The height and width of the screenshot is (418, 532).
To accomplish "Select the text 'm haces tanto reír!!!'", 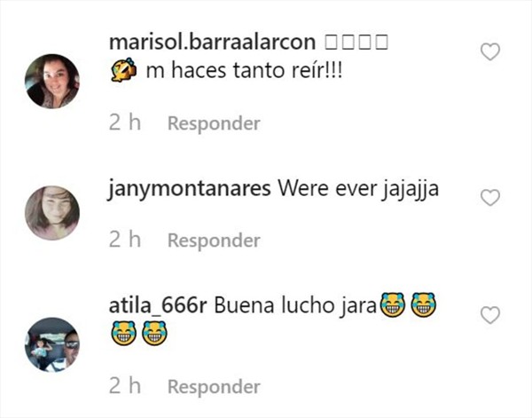I will pos(244,71).
